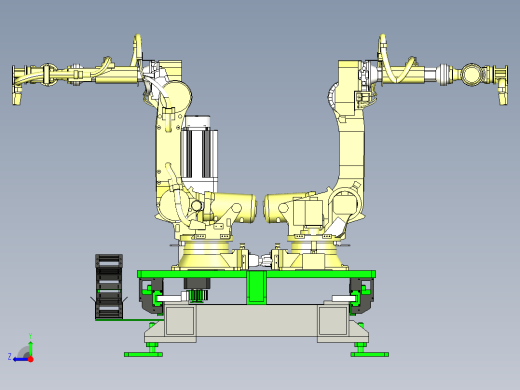520x390 pixels.
Task: Click the red origin dot of the axis triad
Action: (31, 359)
